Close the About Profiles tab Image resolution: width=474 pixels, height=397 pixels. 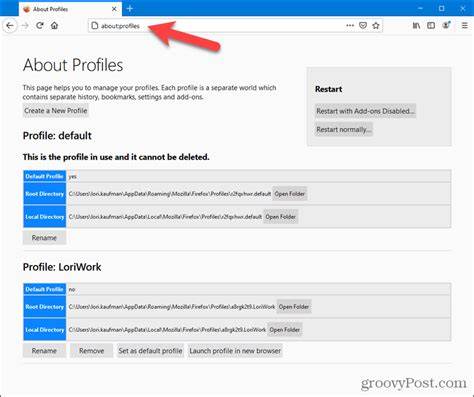114,9
